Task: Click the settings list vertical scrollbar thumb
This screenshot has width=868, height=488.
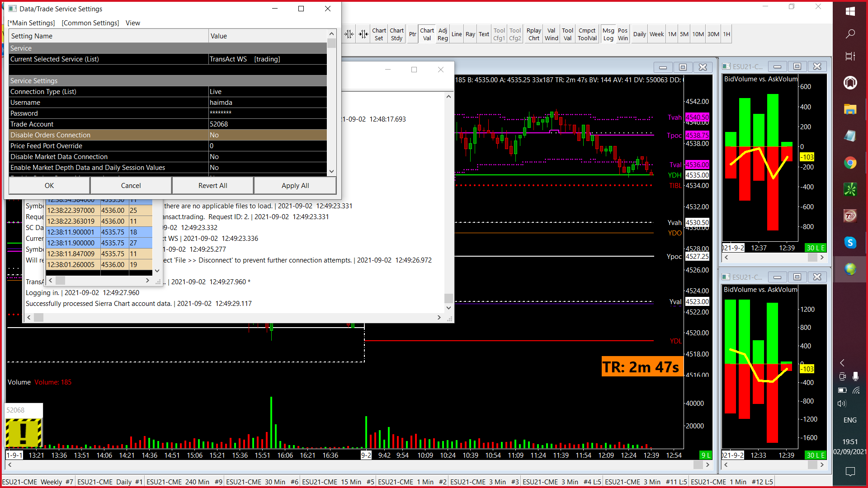Action: click(332, 44)
